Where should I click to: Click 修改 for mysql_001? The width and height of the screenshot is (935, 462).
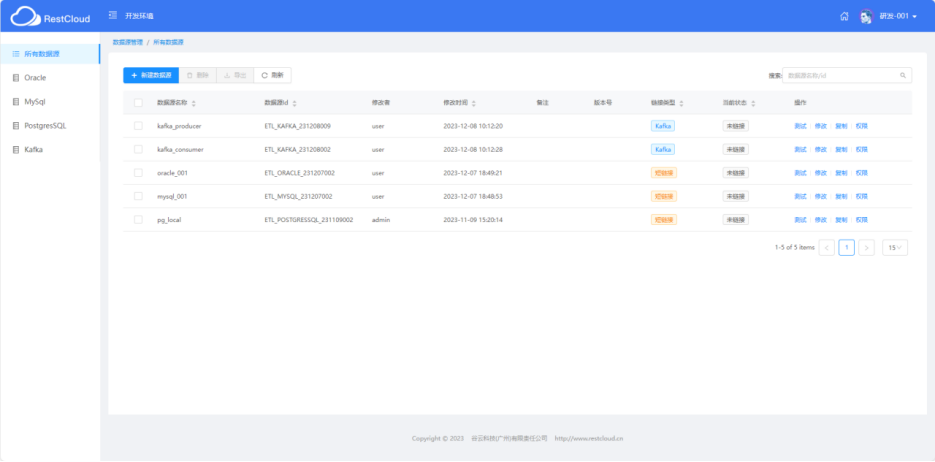coord(821,196)
